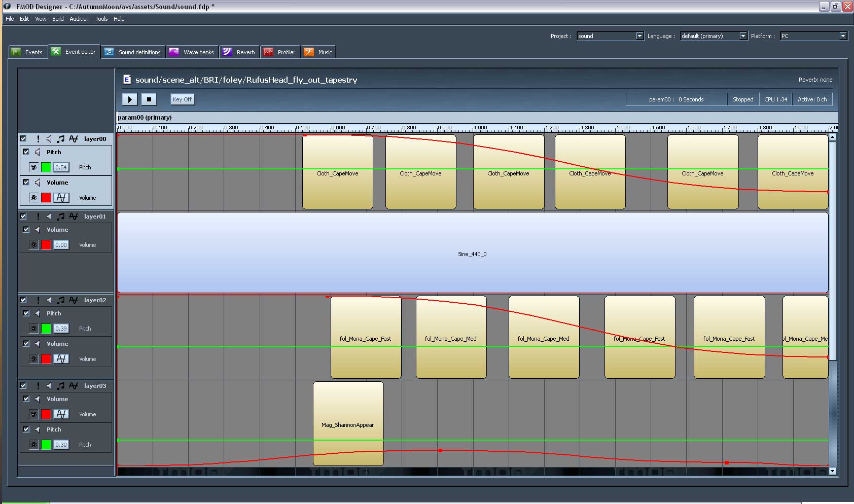Click the timeline scroll-up arrow button
Screen dimensions: 854x504
click(832, 137)
